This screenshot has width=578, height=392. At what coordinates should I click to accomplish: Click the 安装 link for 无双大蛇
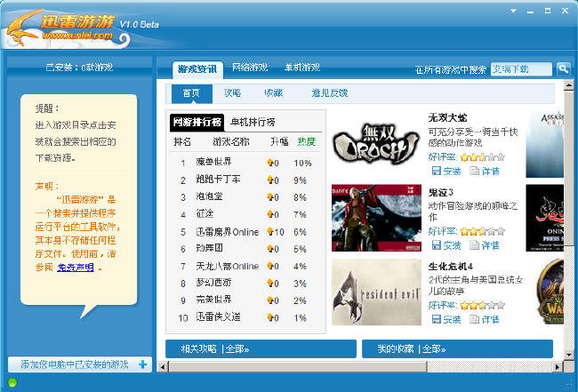point(452,171)
